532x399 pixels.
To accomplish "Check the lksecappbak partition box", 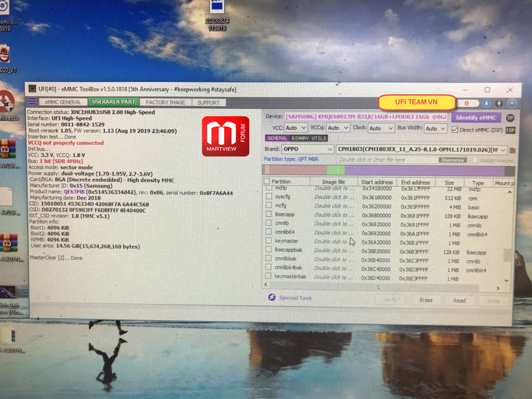I will [268, 249].
